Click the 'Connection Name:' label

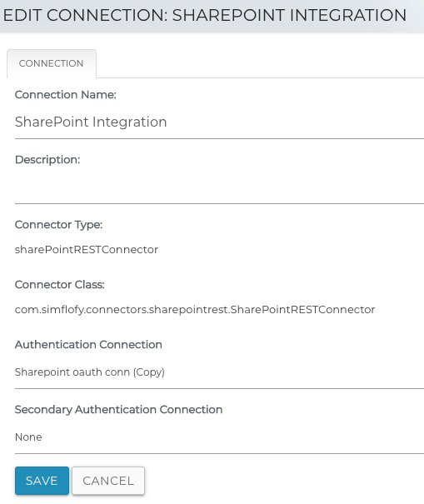pyautogui.click(x=66, y=95)
